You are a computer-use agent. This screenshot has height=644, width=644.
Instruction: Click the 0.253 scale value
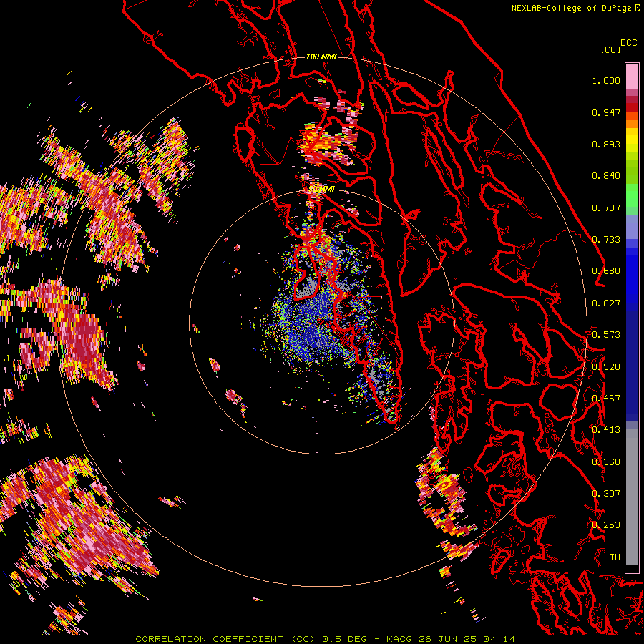(x=606, y=525)
